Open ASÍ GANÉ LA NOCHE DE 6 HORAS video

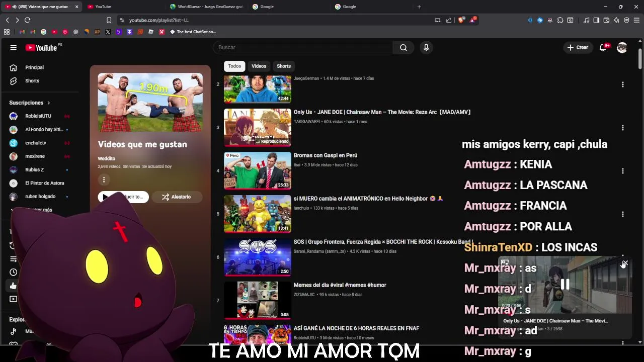click(356, 328)
